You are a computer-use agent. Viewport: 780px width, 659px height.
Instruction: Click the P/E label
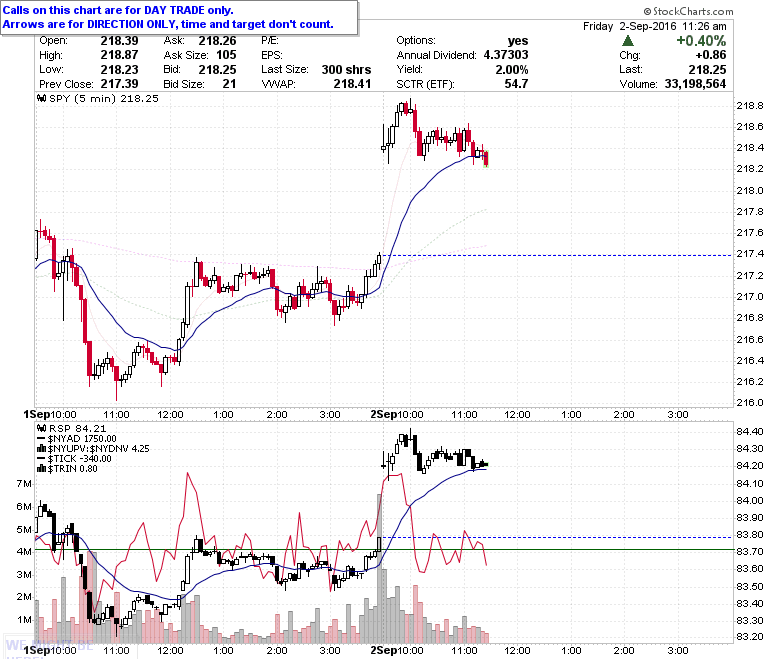pos(270,41)
